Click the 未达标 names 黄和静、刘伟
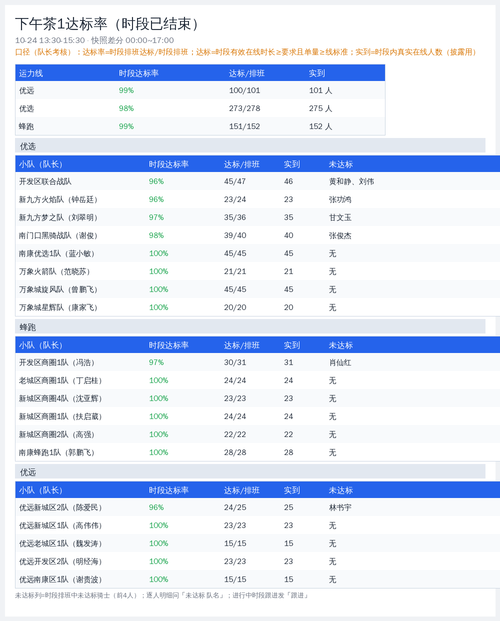The height and width of the screenshot is (621, 500). click(x=351, y=181)
